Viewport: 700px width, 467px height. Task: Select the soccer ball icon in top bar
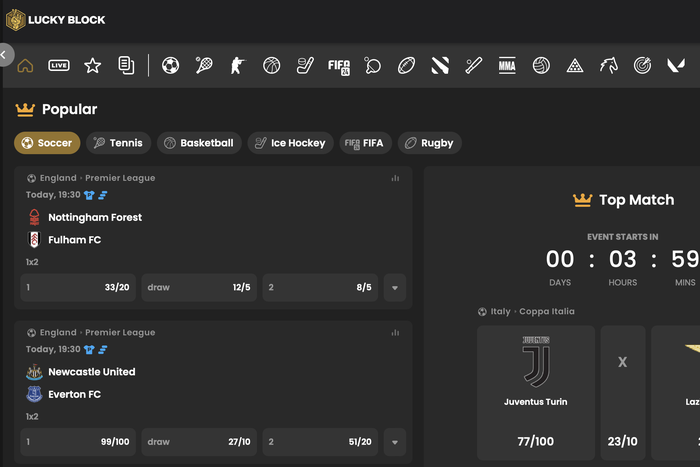click(x=171, y=65)
